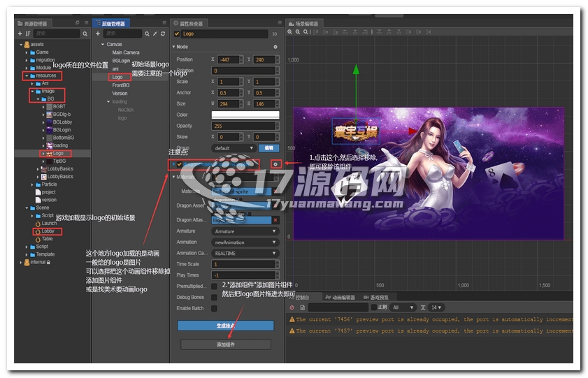Click the add asset plus icon in 资源管理器

click(x=20, y=34)
